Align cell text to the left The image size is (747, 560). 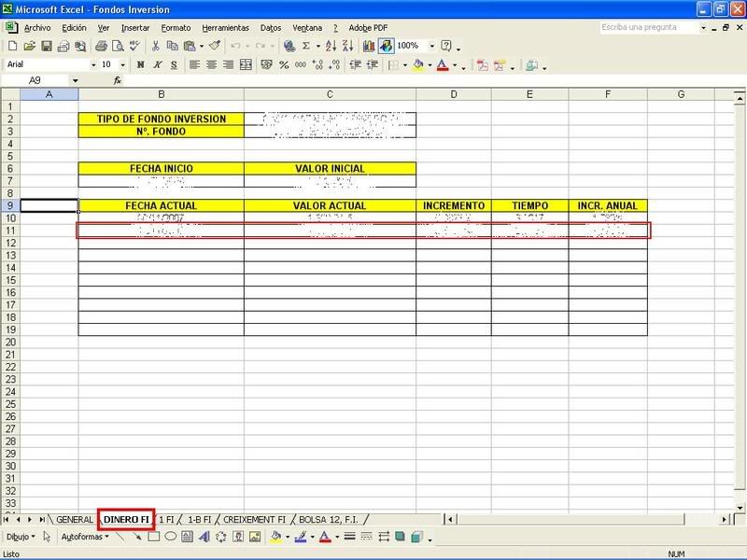194,64
